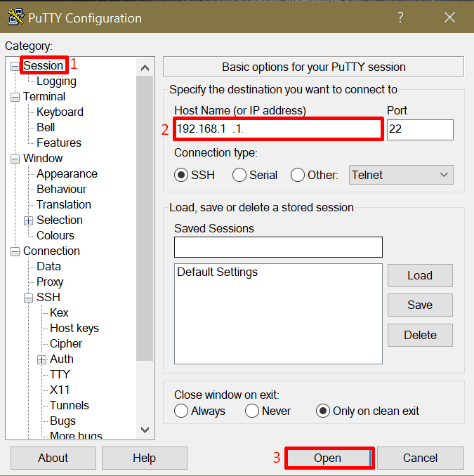Select the Window category
The image size is (474, 476).
coord(43,158)
